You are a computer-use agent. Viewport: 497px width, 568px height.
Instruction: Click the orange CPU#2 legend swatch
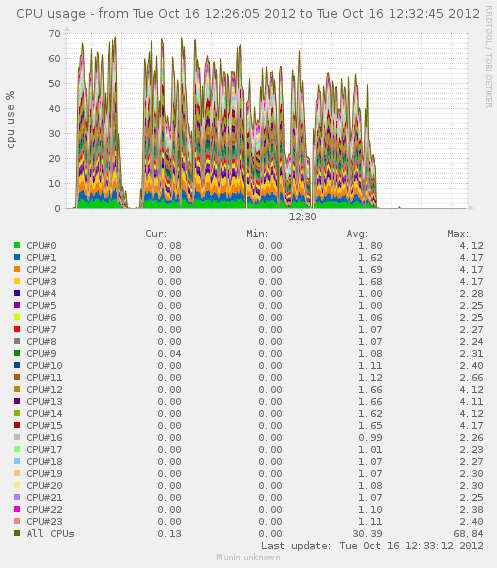pos(17,269)
